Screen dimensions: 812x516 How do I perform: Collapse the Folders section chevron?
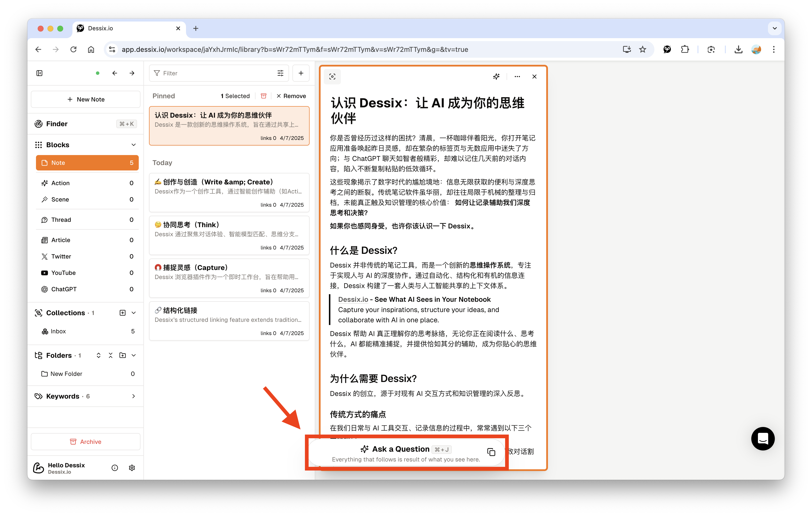pos(134,355)
